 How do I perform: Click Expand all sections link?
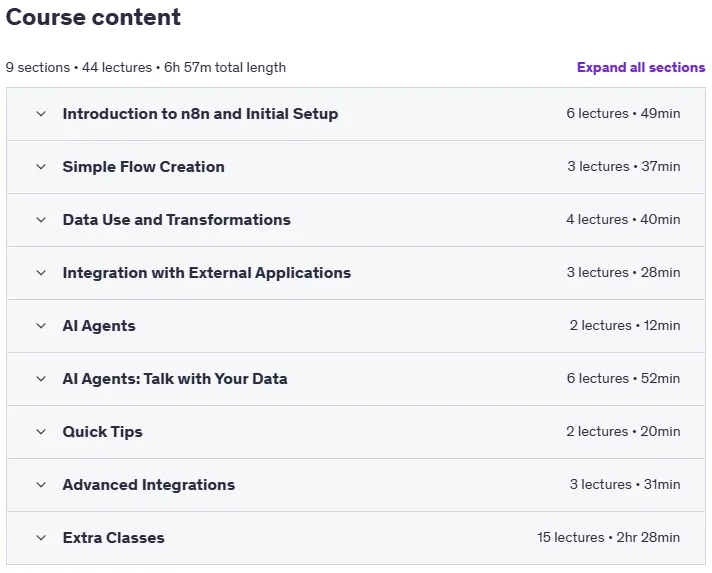pyautogui.click(x=641, y=68)
